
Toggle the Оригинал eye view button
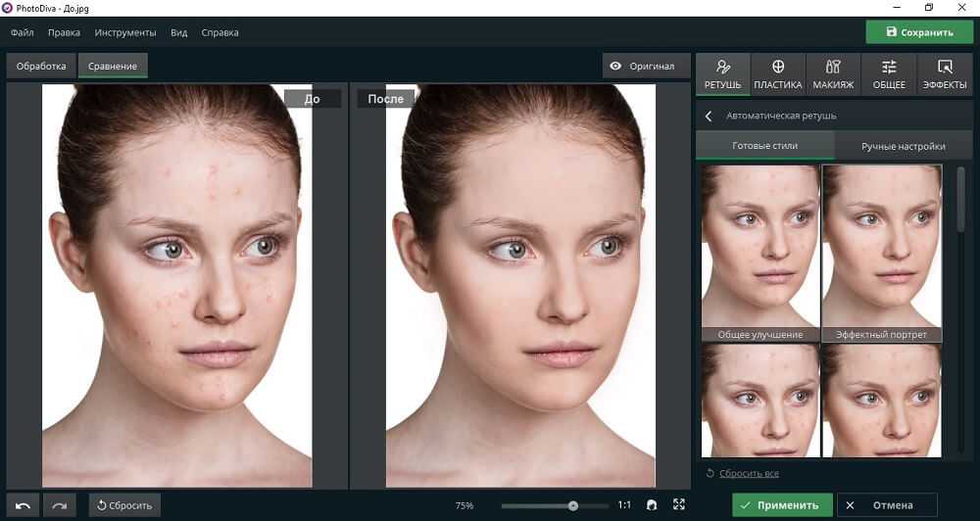(643, 67)
